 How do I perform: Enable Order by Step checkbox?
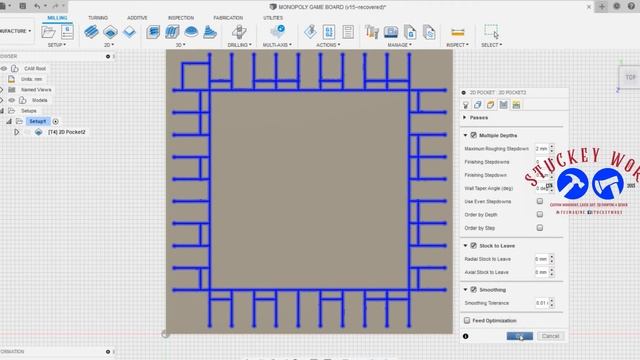point(540,228)
